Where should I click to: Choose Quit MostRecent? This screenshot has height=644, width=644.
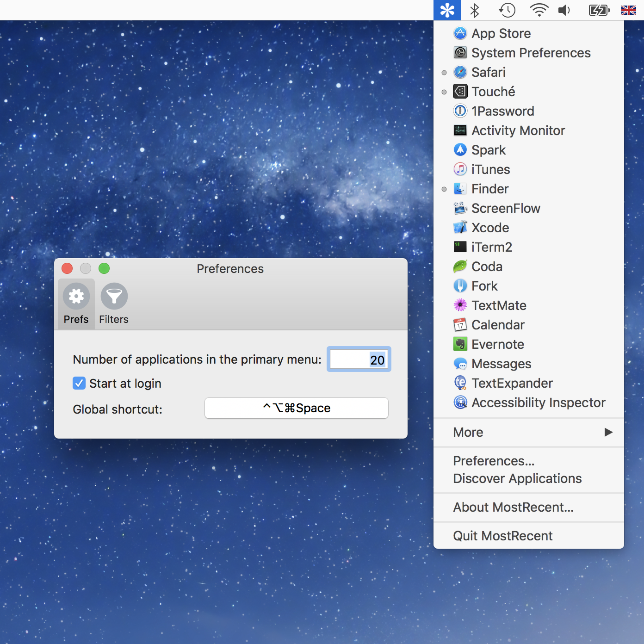click(529, 536)
